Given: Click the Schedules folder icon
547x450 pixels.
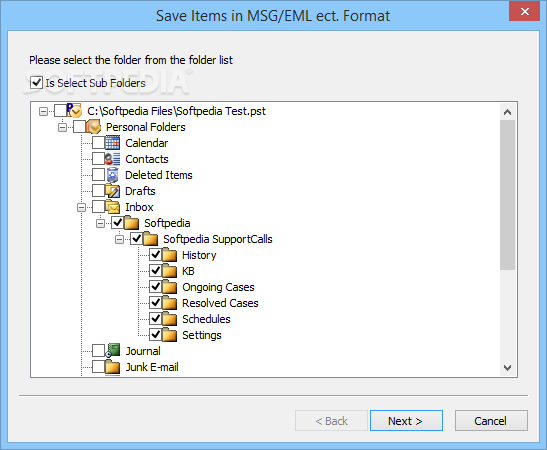Looking at the screenshot, I should click(169, 319).
